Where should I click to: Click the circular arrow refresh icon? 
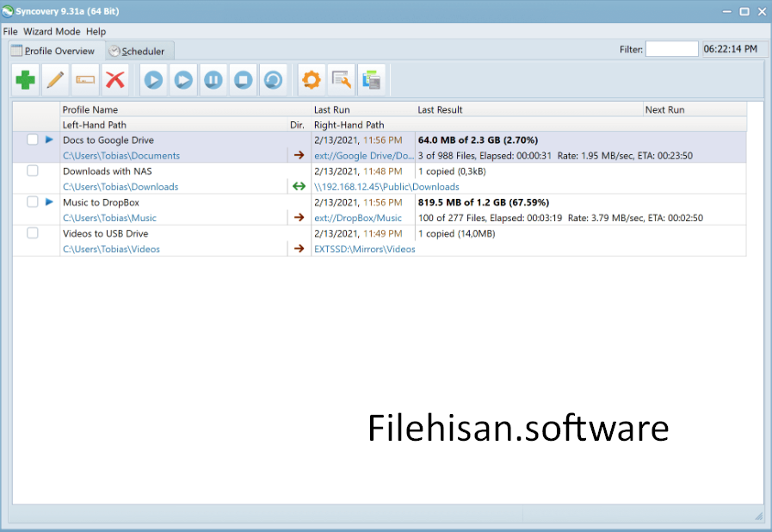(272, 80)
